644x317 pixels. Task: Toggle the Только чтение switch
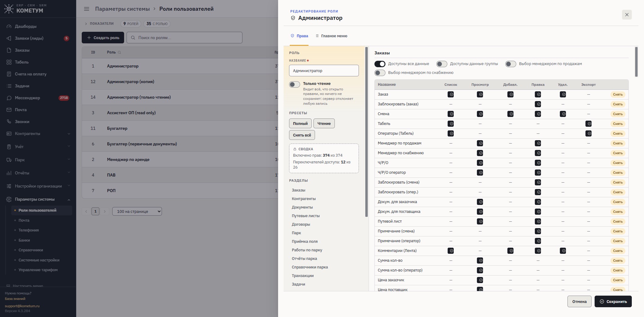(x=295, y=85)
